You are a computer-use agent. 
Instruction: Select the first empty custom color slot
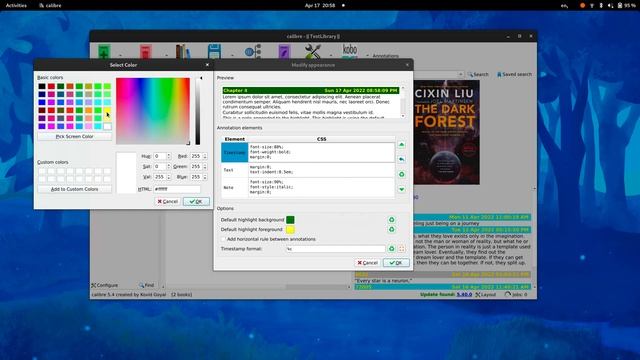(x=42, y=171)
